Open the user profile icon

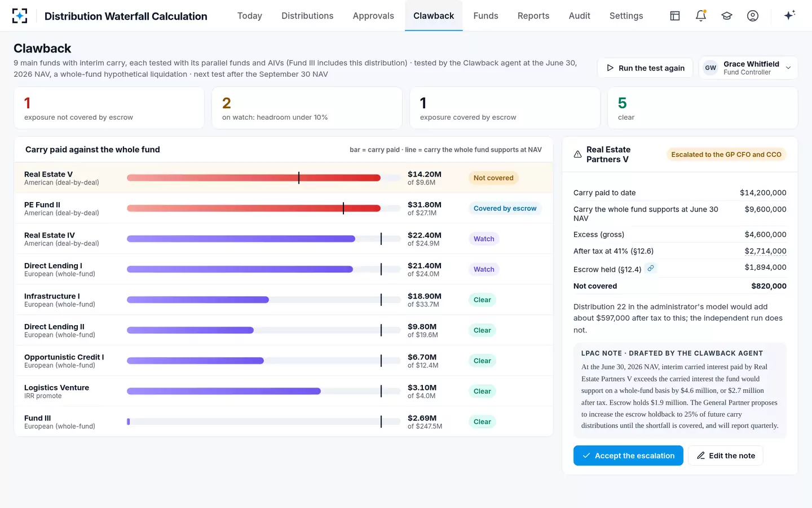pos(753,16)
